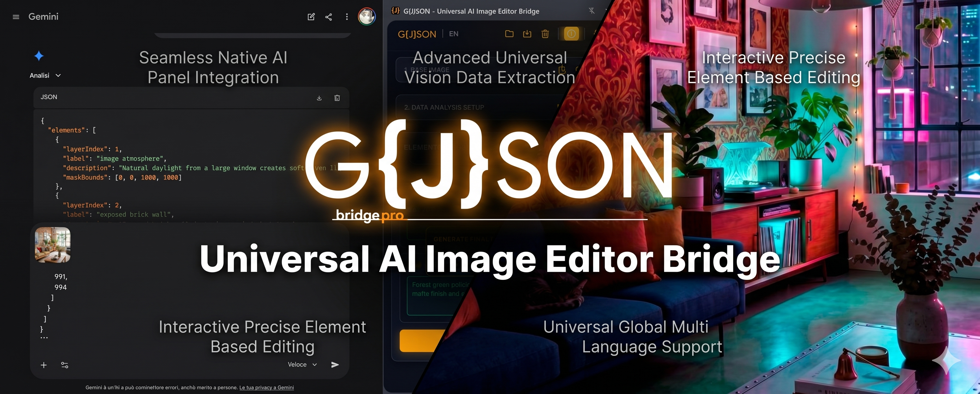Open the Le tua privacy a Gemini link

point(266,387)
